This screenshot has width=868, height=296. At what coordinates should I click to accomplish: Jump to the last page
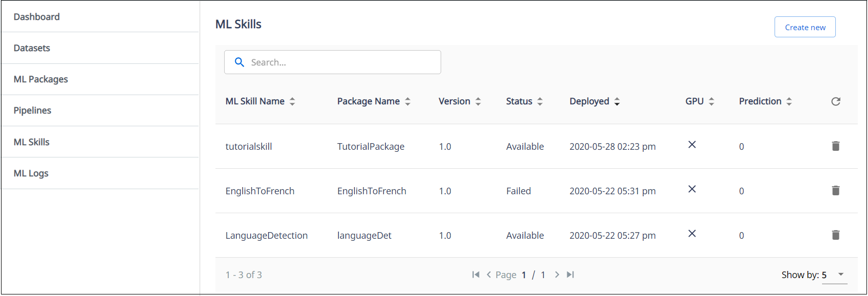pos(570,275)
